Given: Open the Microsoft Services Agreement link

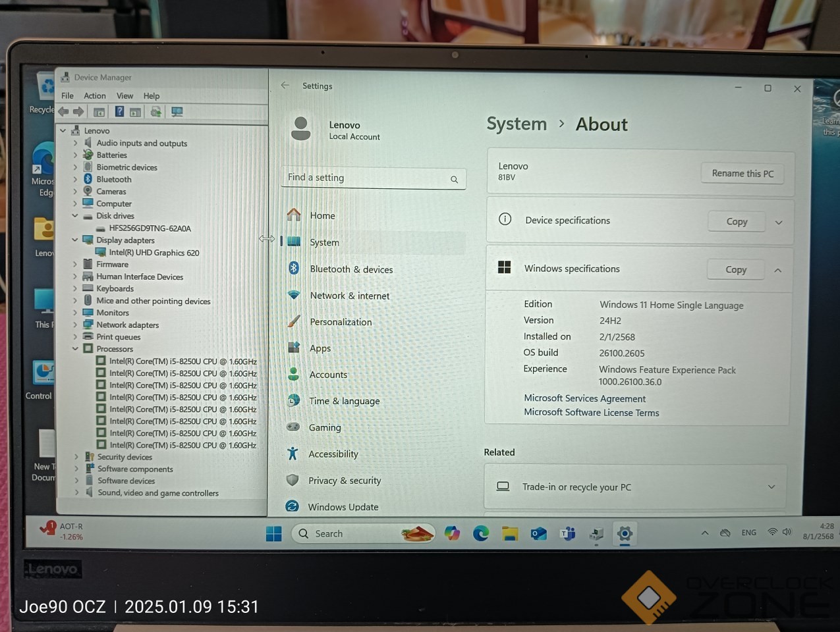Looking at the screenshot, I should point(584,398).
